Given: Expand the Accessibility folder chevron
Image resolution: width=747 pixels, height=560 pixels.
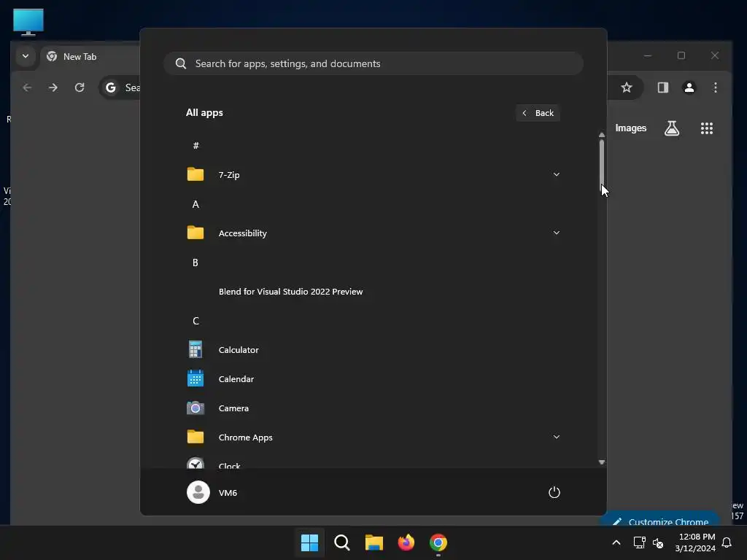Looking at the screenshot, I should (556, 233).
